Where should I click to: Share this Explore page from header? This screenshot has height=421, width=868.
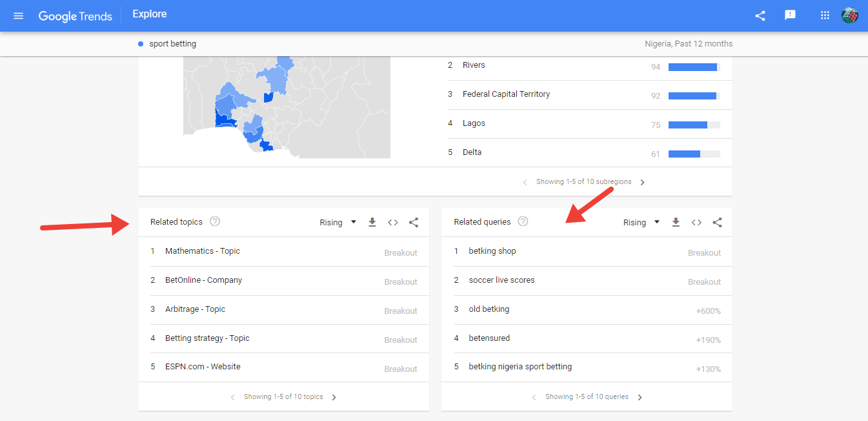[760, 15]
